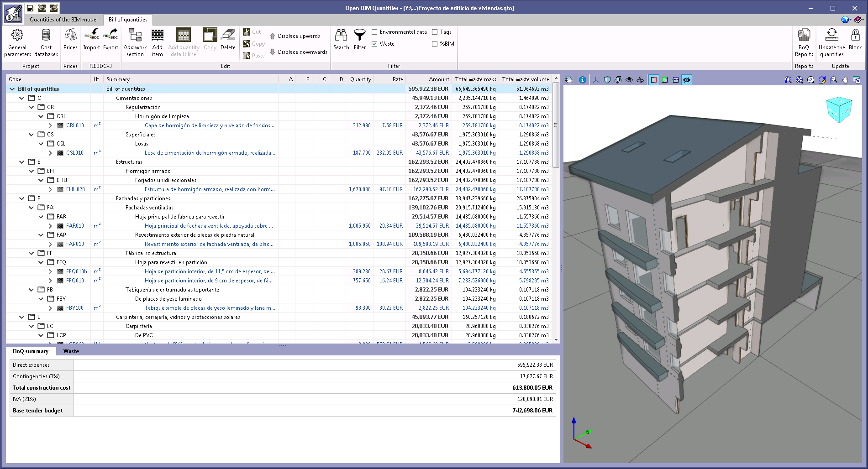This screenshot has height=469, width=868.
Task: Click the application logo button
Action: (13, 14)
